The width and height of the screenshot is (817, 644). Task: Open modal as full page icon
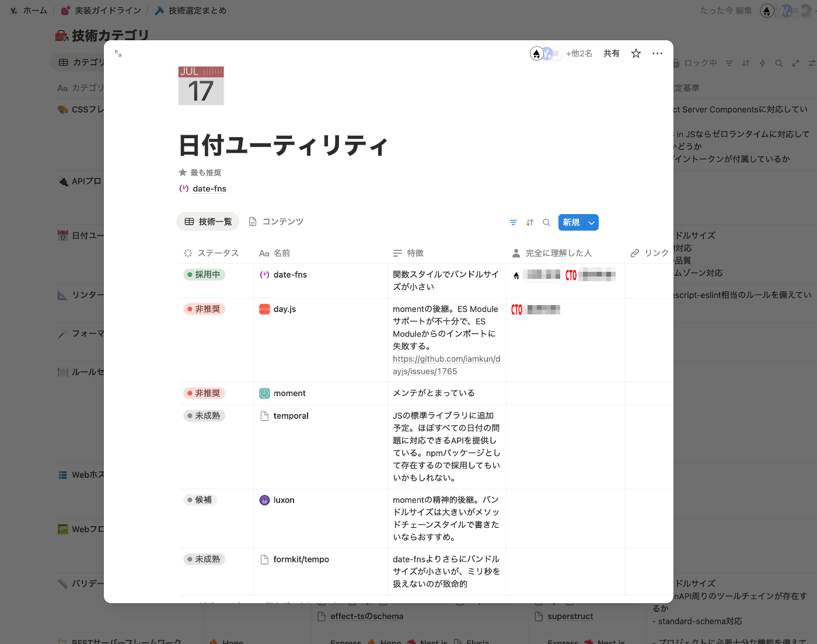pos(118,54)
